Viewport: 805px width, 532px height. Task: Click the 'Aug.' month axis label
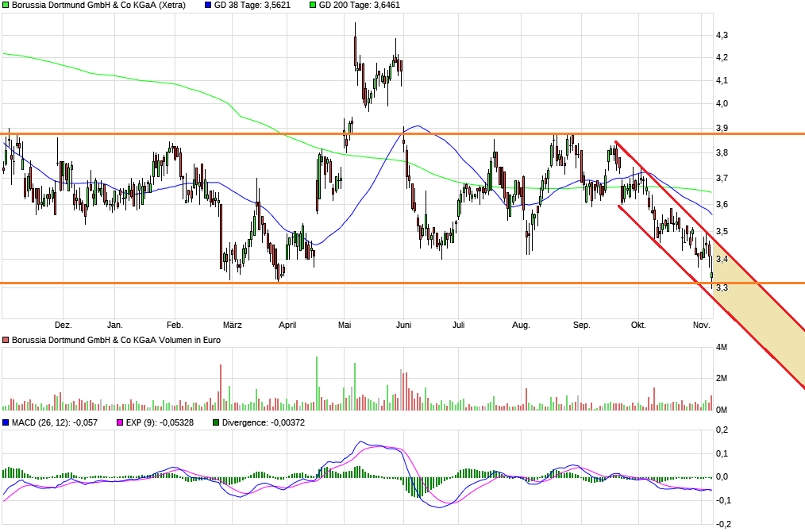pos(521,325)
